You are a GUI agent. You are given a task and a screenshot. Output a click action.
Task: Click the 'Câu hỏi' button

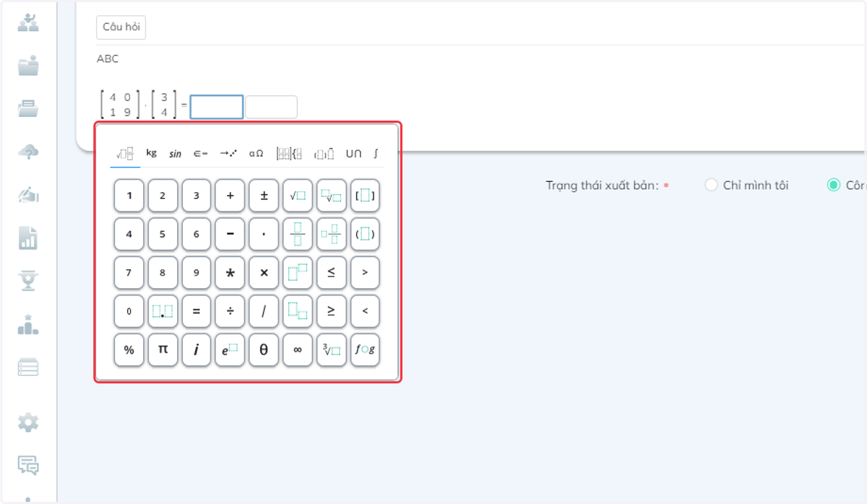coord(121,27)
